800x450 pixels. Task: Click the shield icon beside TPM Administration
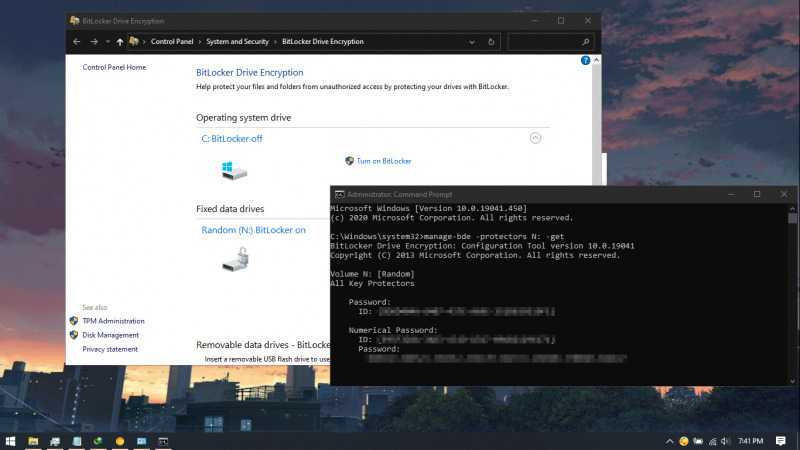(x=74, y=321)
